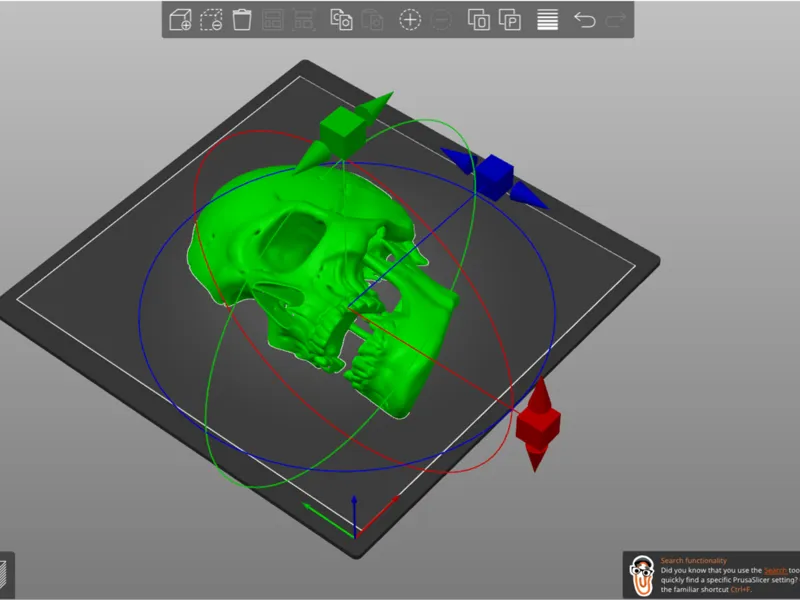The image size is (800, 600).
Task: Click the Delete all trash bin icon
Action: [x=242, y=20]
